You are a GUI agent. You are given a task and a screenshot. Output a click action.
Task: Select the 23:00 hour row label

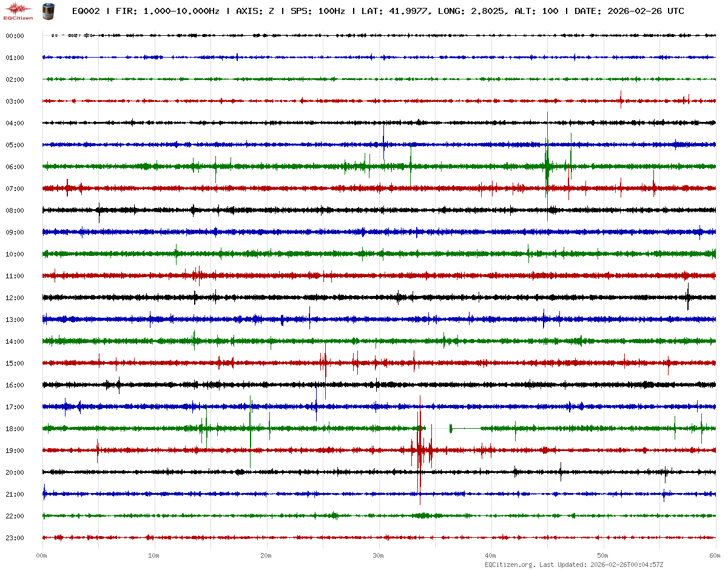click(x=15, y=538)
